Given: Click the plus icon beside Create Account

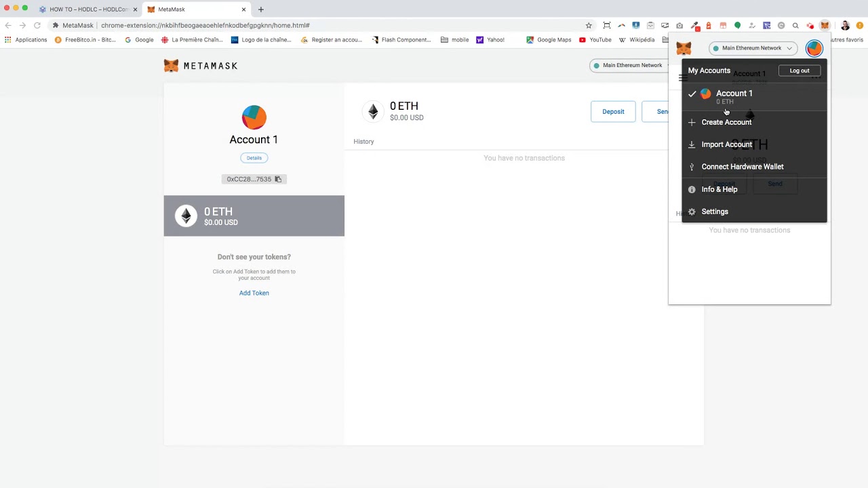Looking at the screenshot, I should (x=692, y=122).
